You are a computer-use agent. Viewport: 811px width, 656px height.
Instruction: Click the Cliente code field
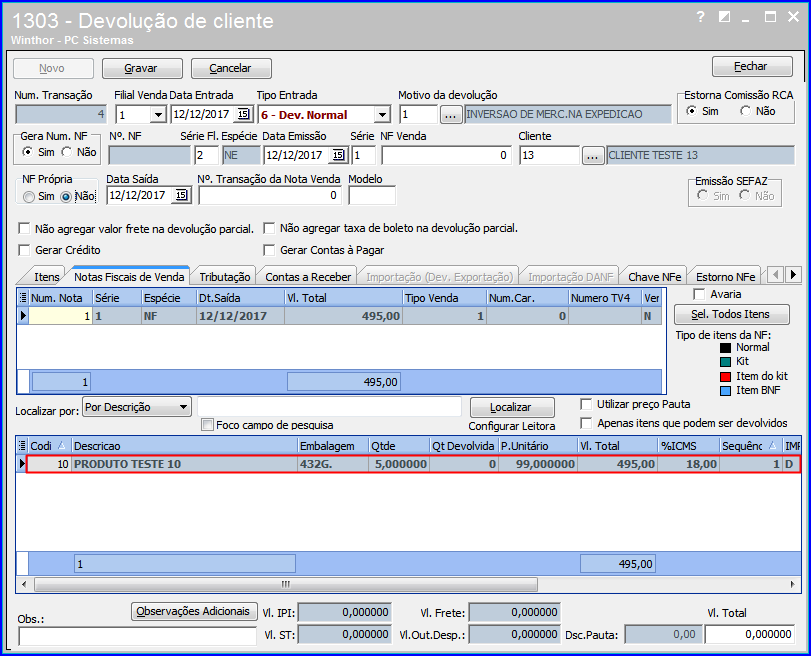550,155
